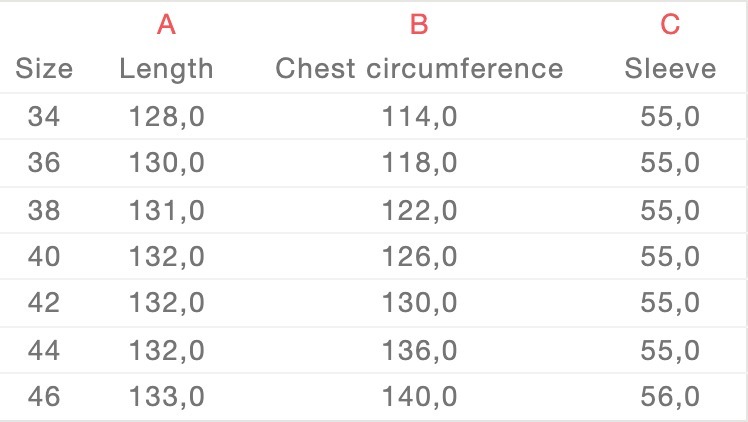
Task: Choose size 38 row label
Action: pos(44,210)
